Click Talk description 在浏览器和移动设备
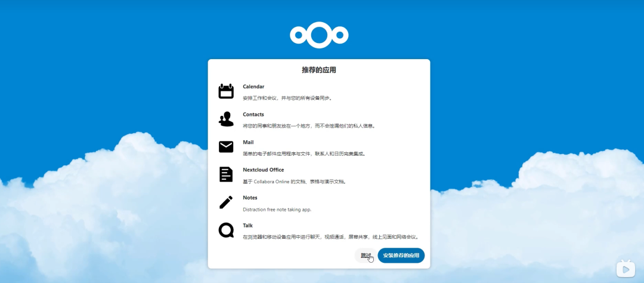The height and width of the screenshot is (283, 644). pyautogui.click(x=331, y=238)
